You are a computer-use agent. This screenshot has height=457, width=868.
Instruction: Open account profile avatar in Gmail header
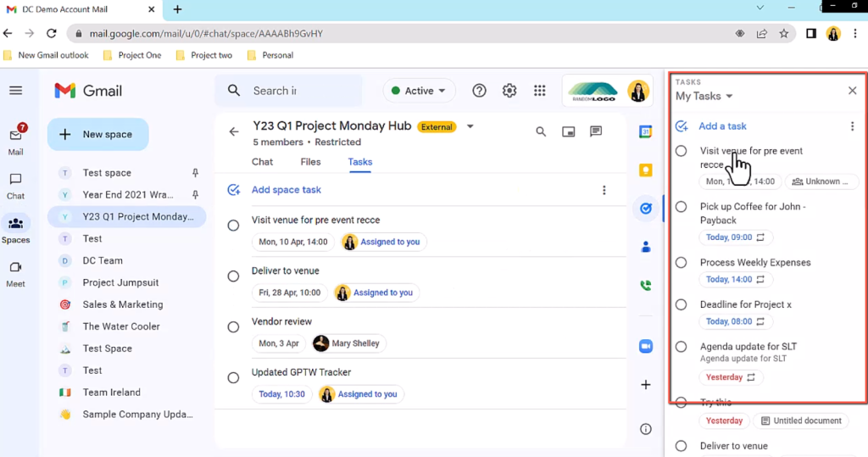tap(637, 91)
